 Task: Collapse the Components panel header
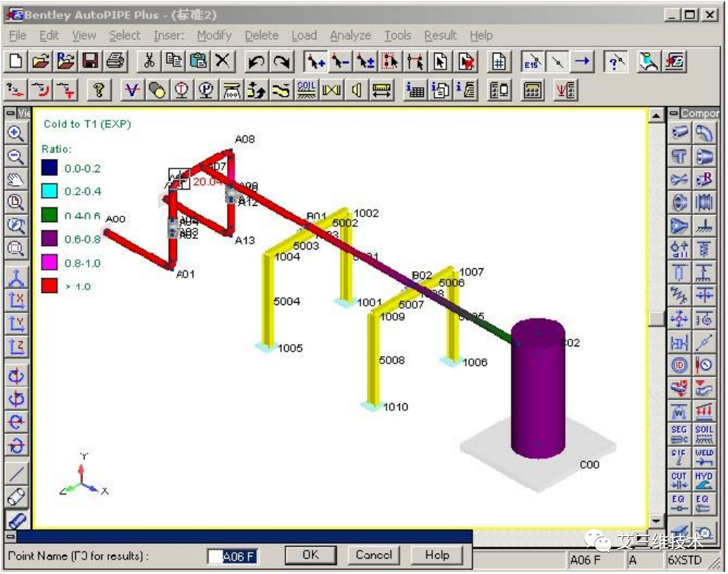coord(674,113)
